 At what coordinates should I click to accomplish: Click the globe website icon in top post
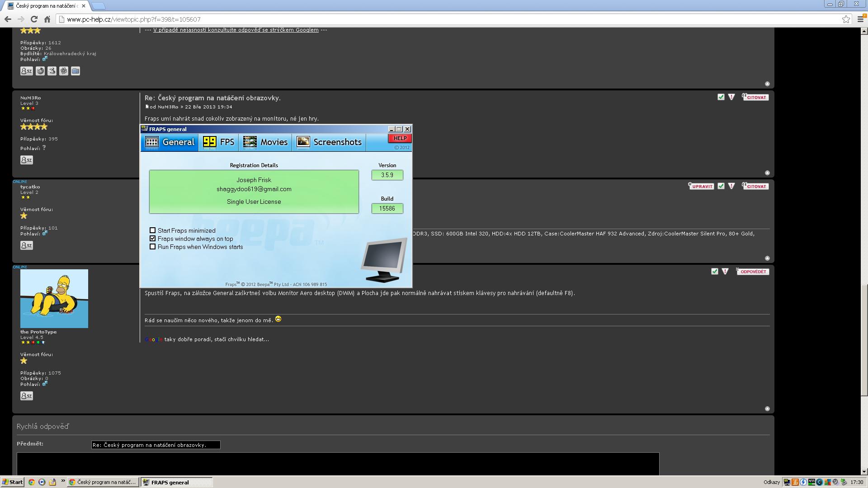click(x=40, y=71)
